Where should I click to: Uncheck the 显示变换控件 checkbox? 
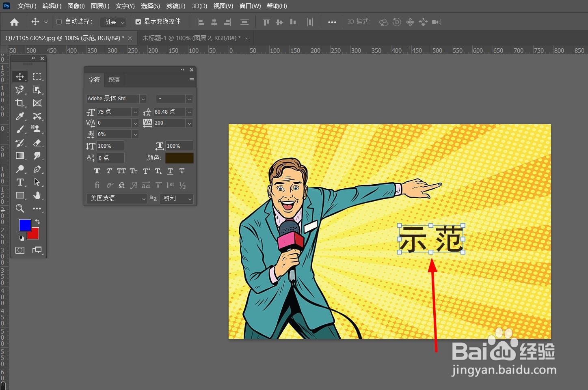pos(138,22)
